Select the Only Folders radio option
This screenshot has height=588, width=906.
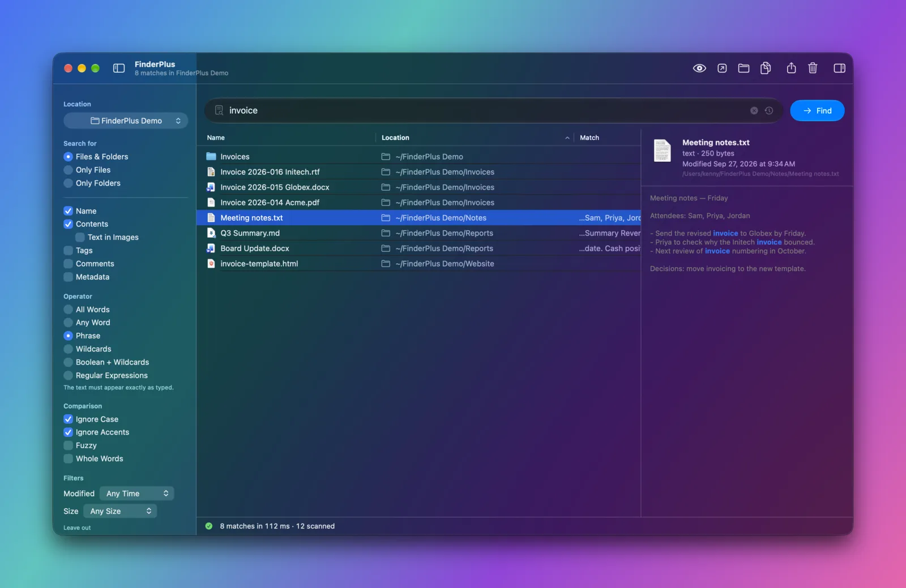(69, 183)
